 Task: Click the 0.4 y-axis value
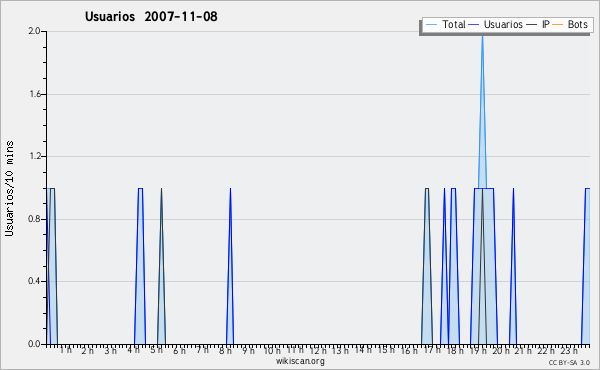34,281
